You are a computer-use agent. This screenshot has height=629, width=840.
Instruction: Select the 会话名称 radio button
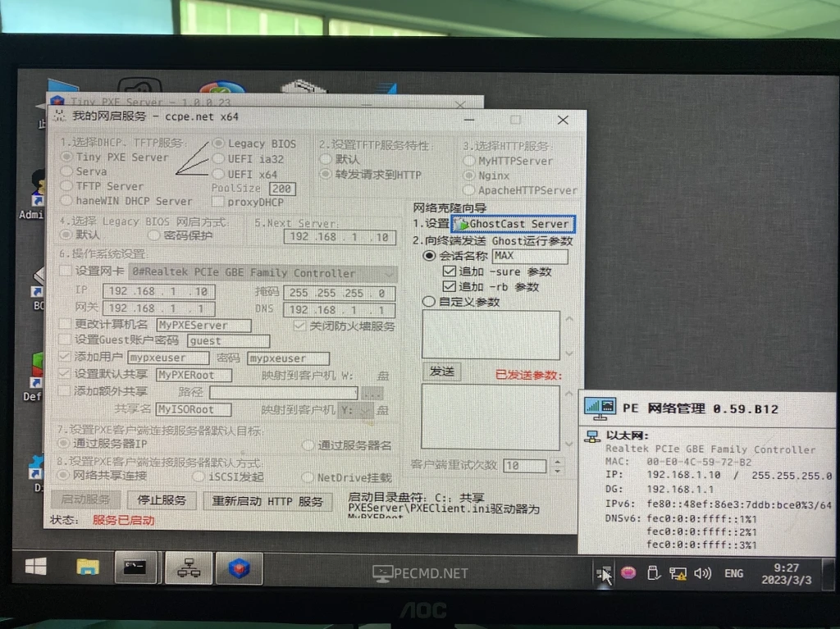(428, 256)
